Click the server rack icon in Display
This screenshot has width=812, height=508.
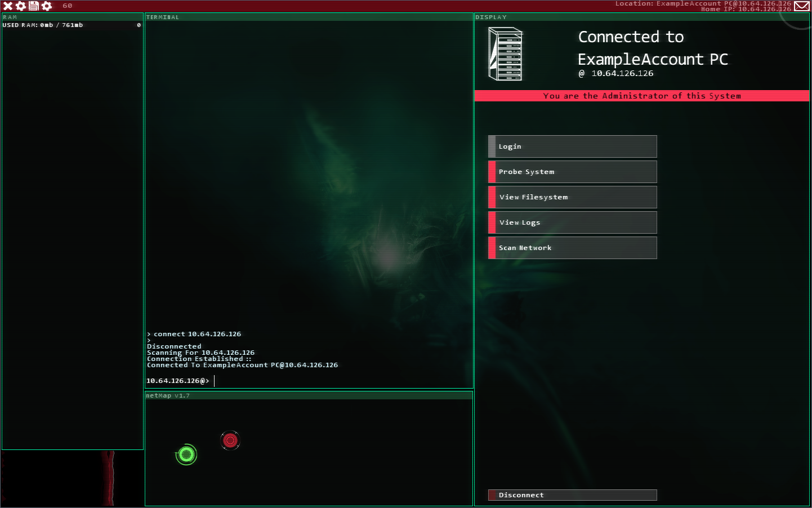point(505,54)
